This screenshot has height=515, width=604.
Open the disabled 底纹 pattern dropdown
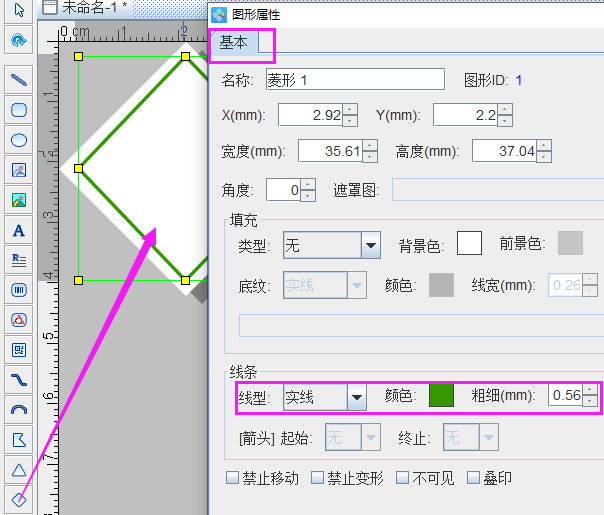point(356,285)
